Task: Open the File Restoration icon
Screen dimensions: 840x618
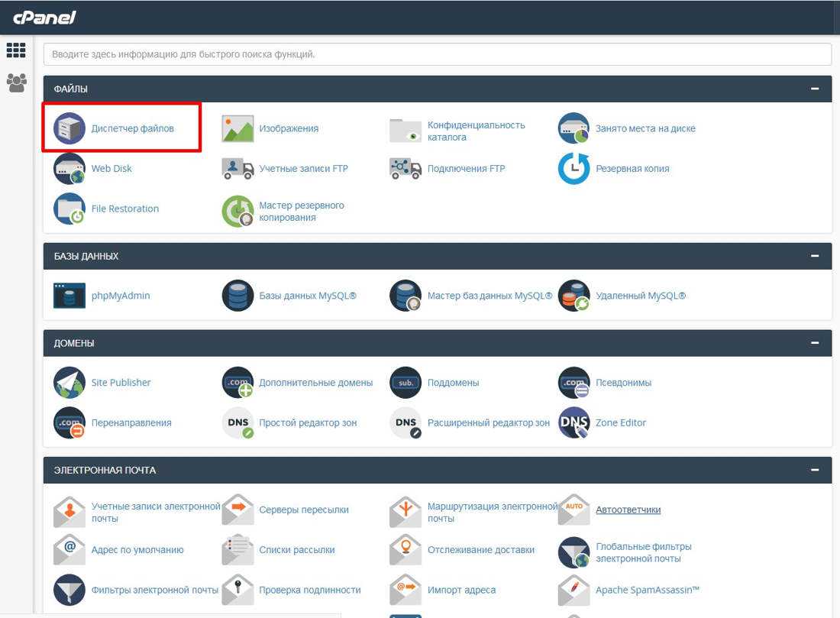Action: (x=69, y=209)
